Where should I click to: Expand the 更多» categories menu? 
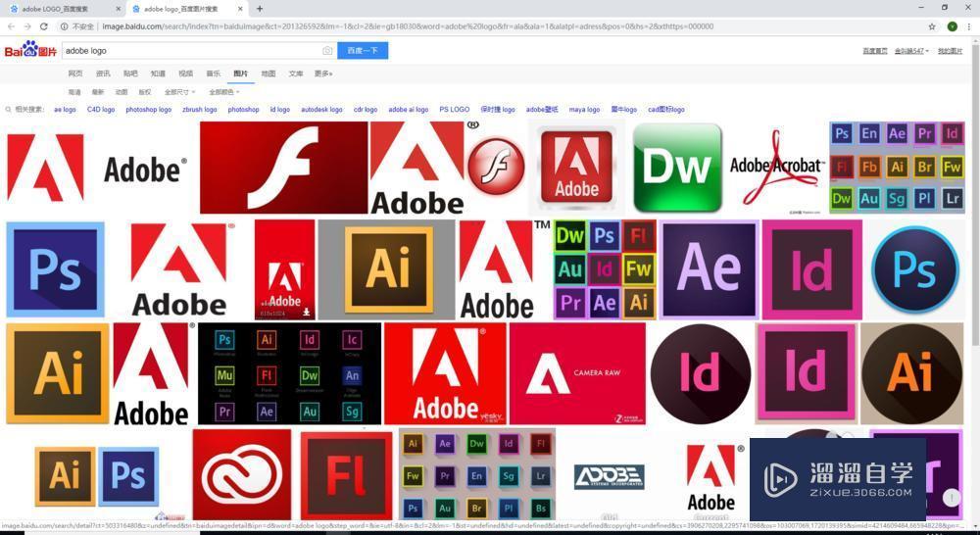pos(323,73)
